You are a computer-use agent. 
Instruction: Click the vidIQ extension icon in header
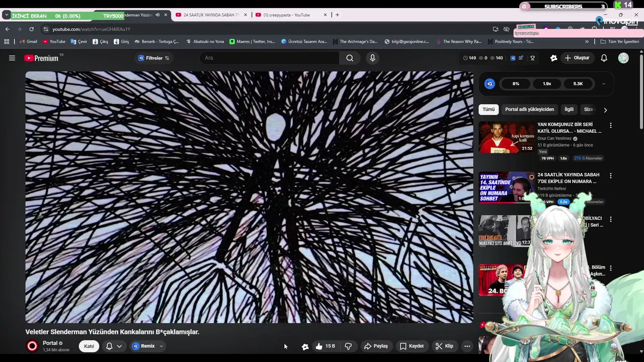click(x=513, y=58)
